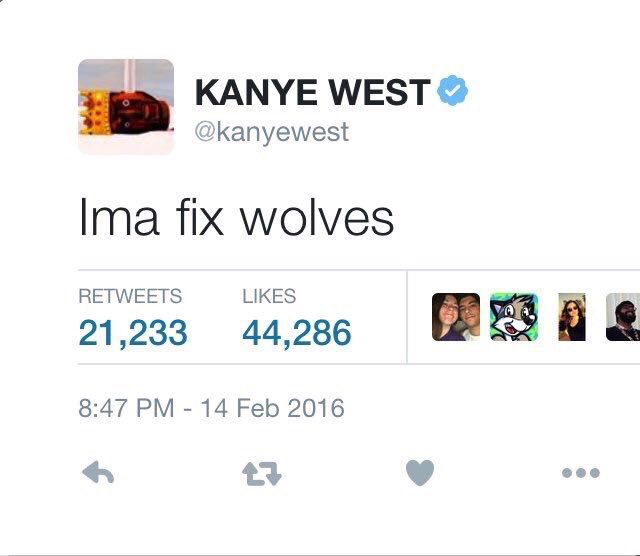Click the word 'wolves' in the tweet
This screenshot has width=640, height=556.
[316, 220]
